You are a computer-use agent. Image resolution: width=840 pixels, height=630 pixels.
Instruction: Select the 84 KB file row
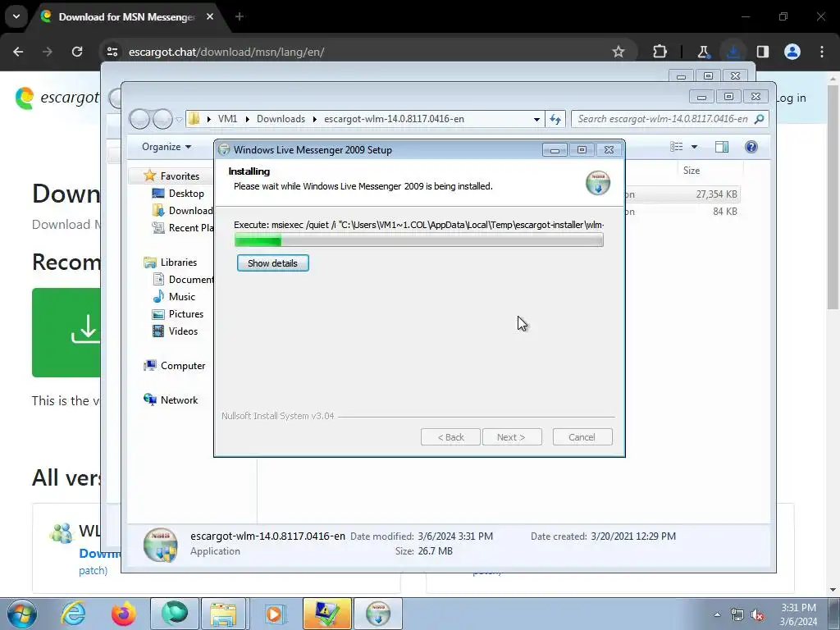pos(682,212)
